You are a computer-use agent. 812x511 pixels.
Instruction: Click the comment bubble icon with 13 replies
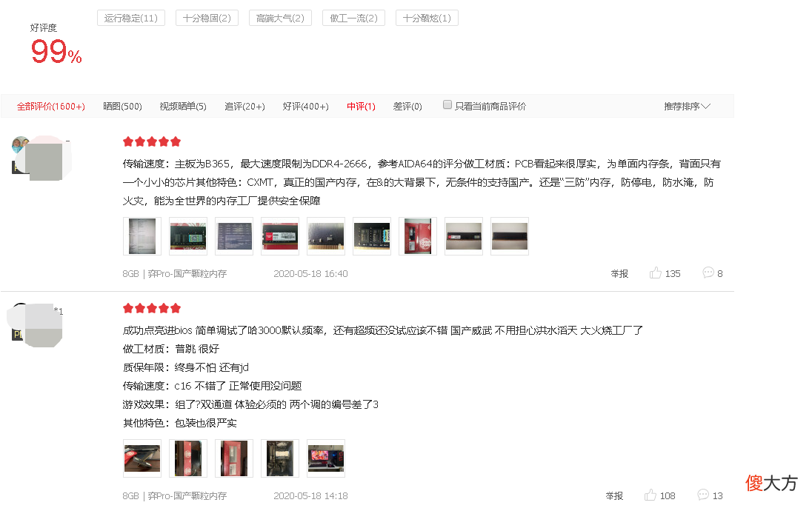703,495
